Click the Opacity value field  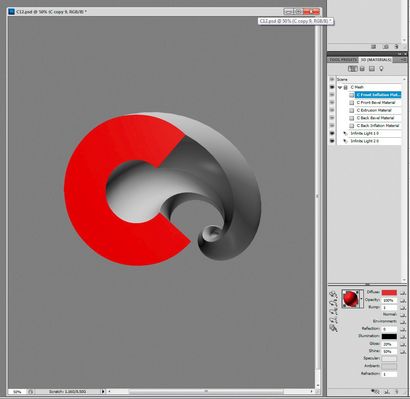pyautogui.click(x=389, y=300)
